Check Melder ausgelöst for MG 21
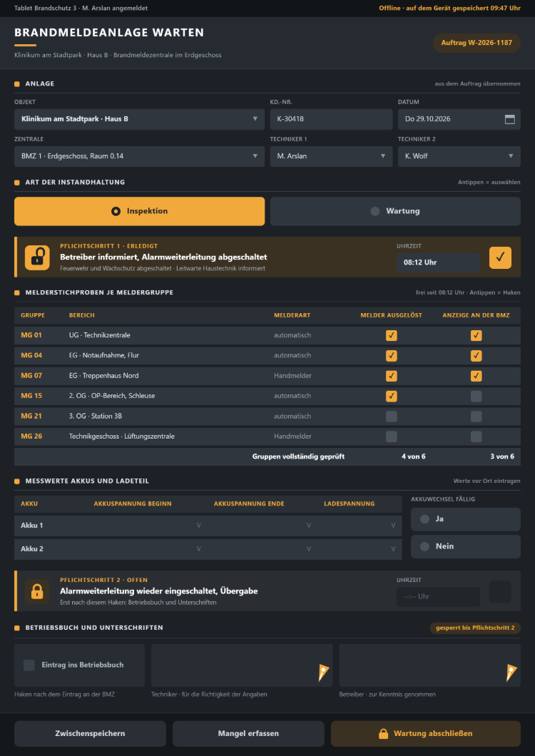This screenshot has width=535, height=756. point(391,417)
